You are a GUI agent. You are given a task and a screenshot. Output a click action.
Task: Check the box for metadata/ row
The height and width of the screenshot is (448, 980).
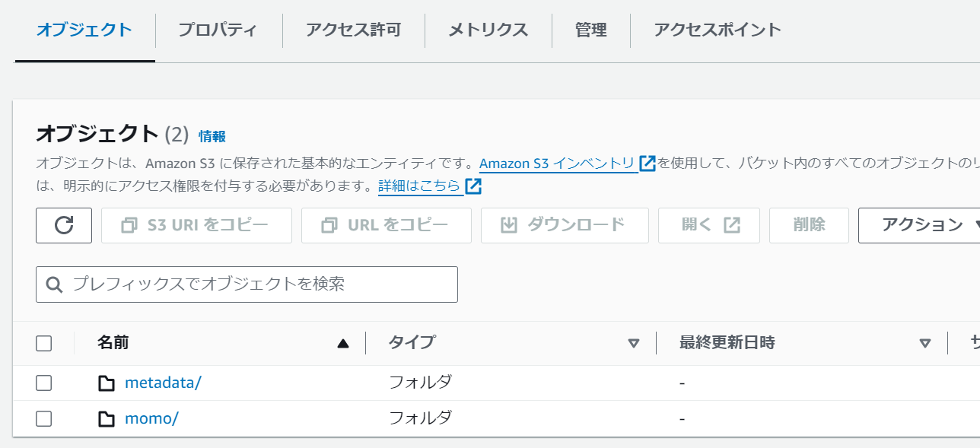point(44,383)
